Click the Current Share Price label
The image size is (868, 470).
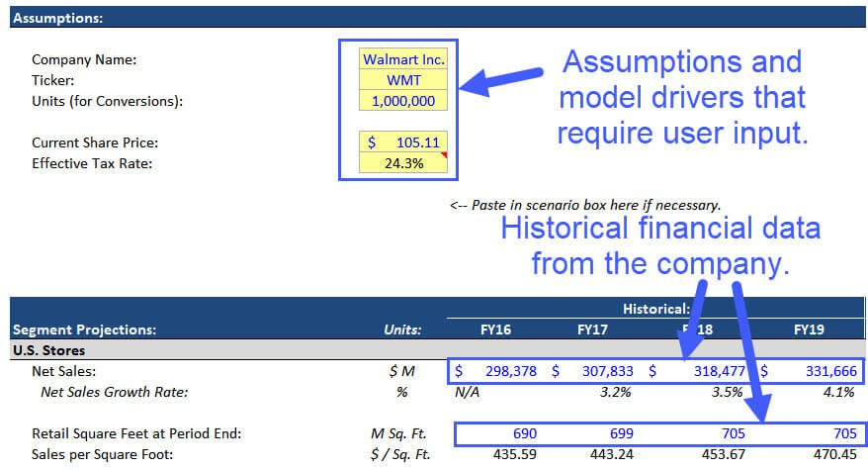pyautogui.click(x=95, y=143)
